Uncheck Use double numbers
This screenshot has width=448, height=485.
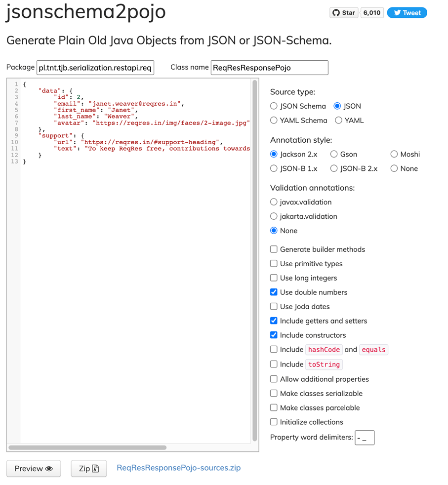[274, 292]
